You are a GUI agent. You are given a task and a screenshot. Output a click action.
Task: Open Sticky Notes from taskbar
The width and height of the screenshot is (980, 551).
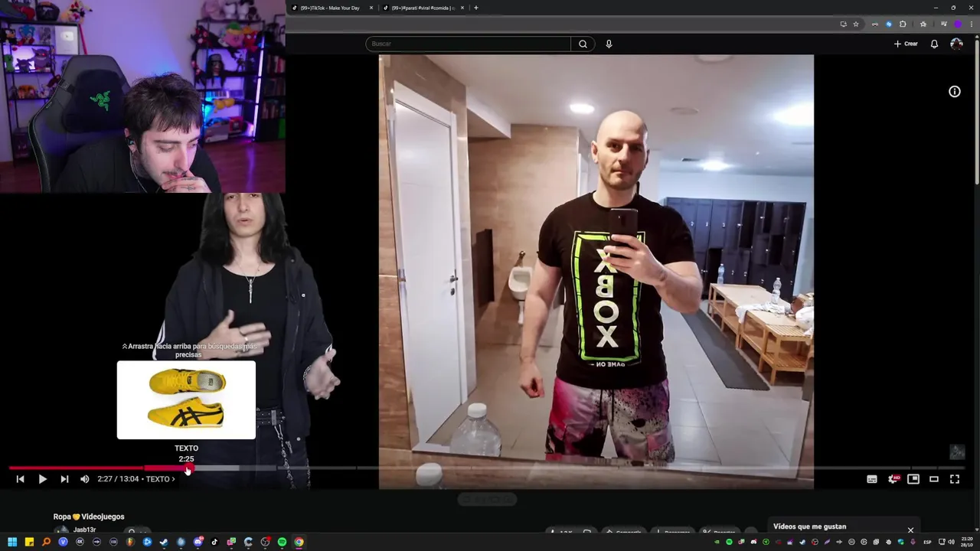click(29, 542)
